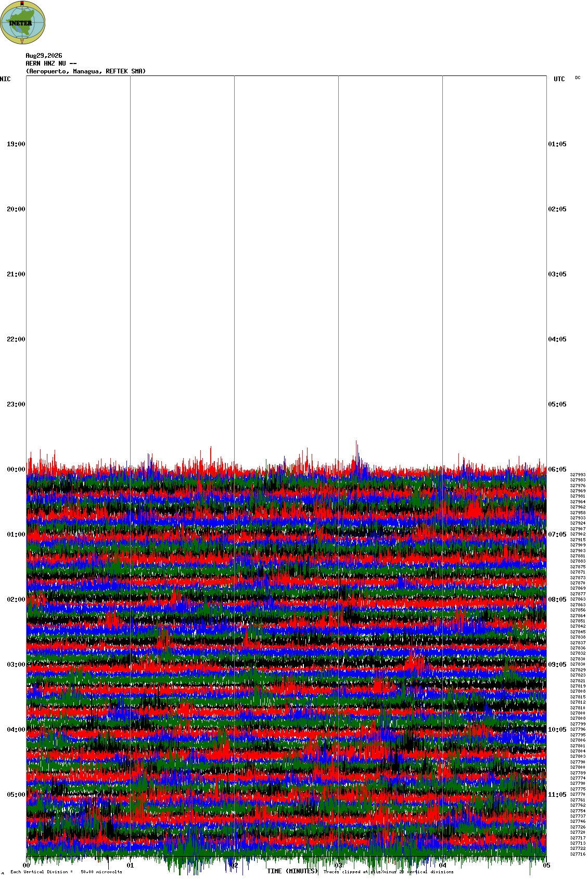Click the DC offset value 327958
588x879 pixels.
[578, 513]
